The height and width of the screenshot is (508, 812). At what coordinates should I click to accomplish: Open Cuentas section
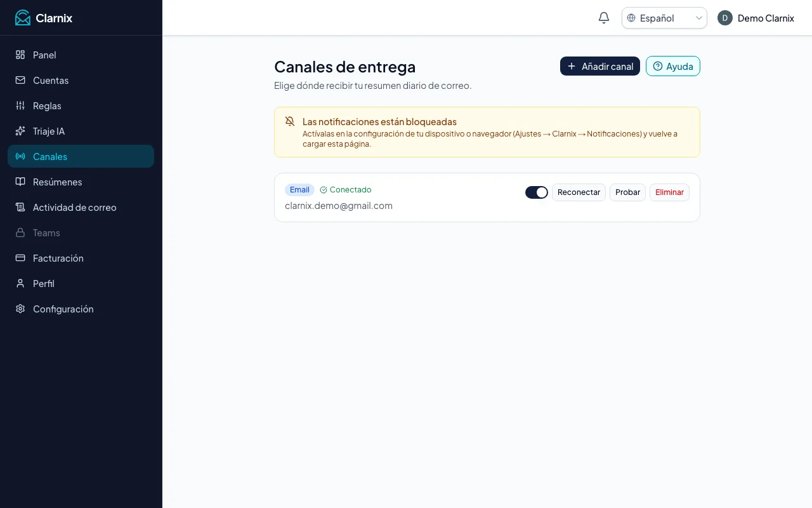81,80
